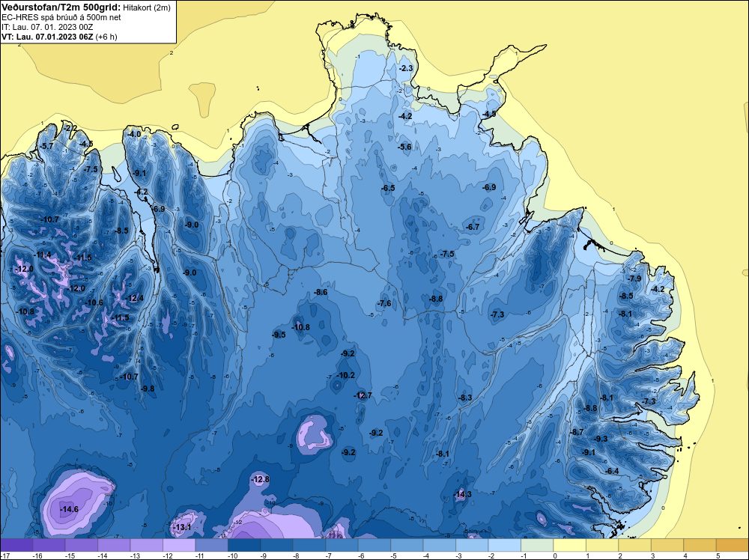Click the '-17' legend scale label
The width and height of the screenshot is (749, 560).
point(4,556)
